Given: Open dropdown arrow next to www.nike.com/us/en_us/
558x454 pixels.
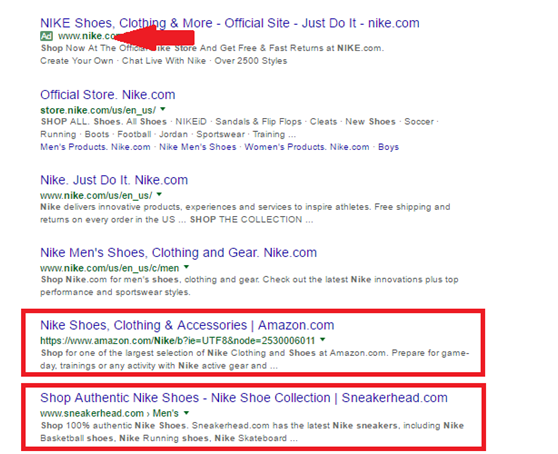Looking at the screenshot, I should point(159,194).
